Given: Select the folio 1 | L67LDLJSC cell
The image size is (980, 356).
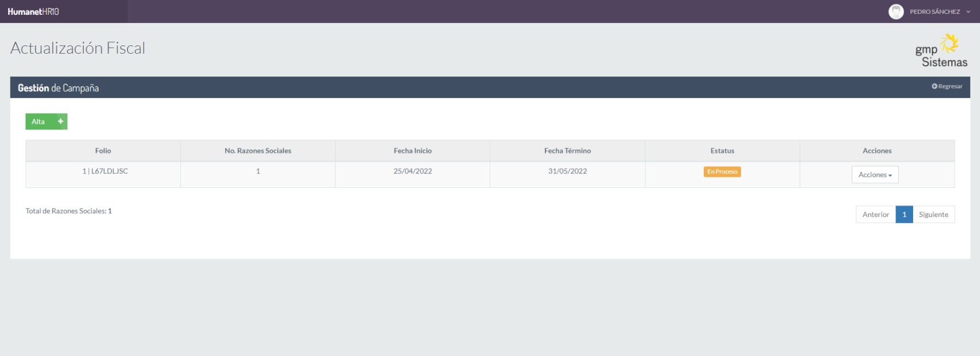Looking at the screenshot, I should point(105,171).
